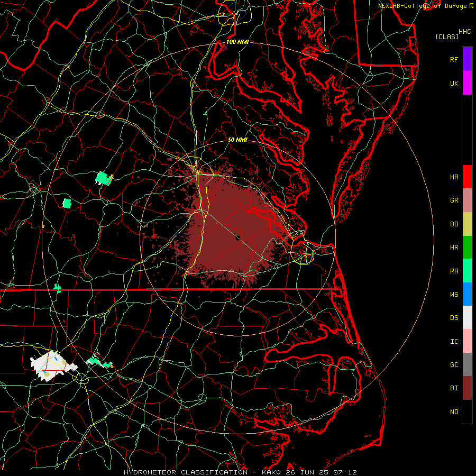Click the RA legend label

coord(454,271)
